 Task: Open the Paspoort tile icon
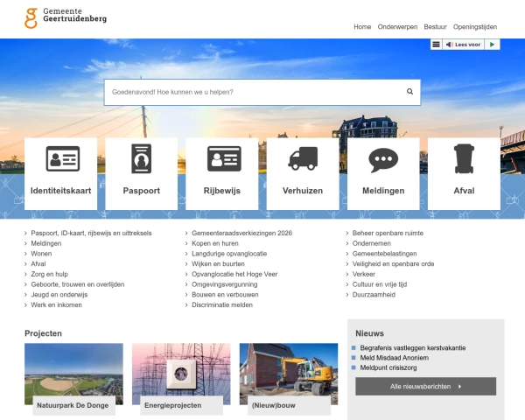pos(141,158)
